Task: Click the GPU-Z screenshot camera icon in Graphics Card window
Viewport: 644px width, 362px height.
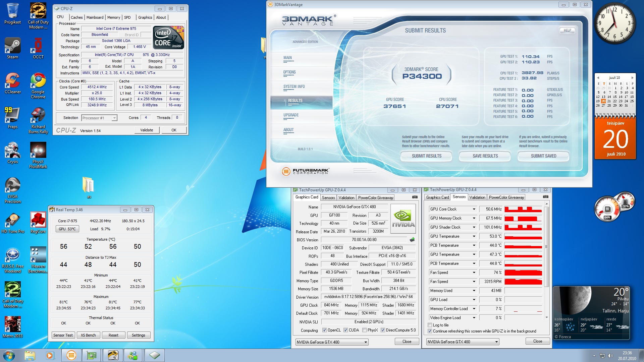Action: (x=415, y=197)
